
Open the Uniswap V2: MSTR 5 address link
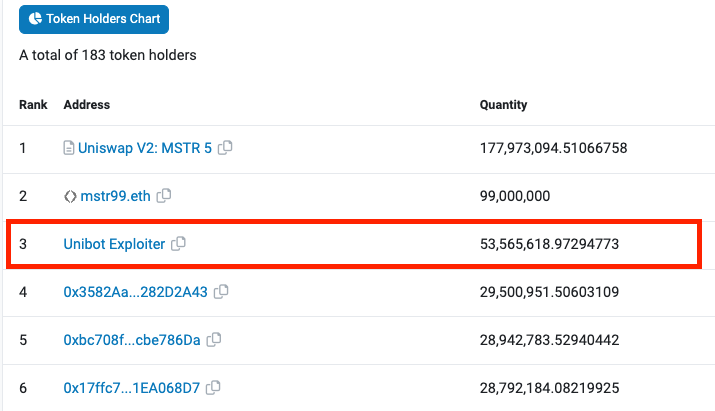tap(145, 148)
